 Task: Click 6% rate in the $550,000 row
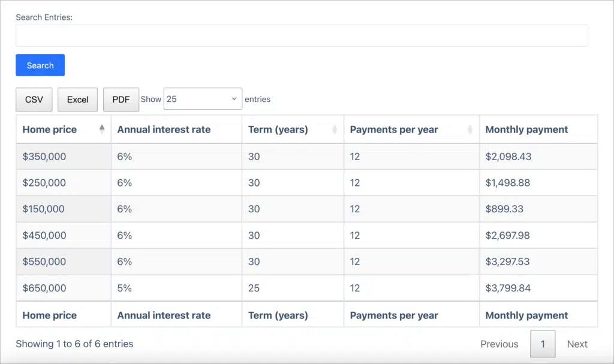click(x=177, y=261)
